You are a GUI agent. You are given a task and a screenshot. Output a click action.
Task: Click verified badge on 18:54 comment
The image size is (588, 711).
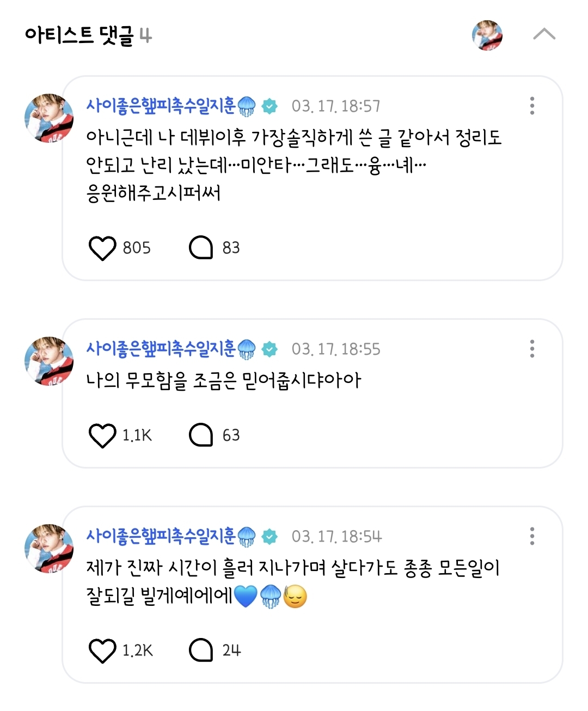coord(269,537)
